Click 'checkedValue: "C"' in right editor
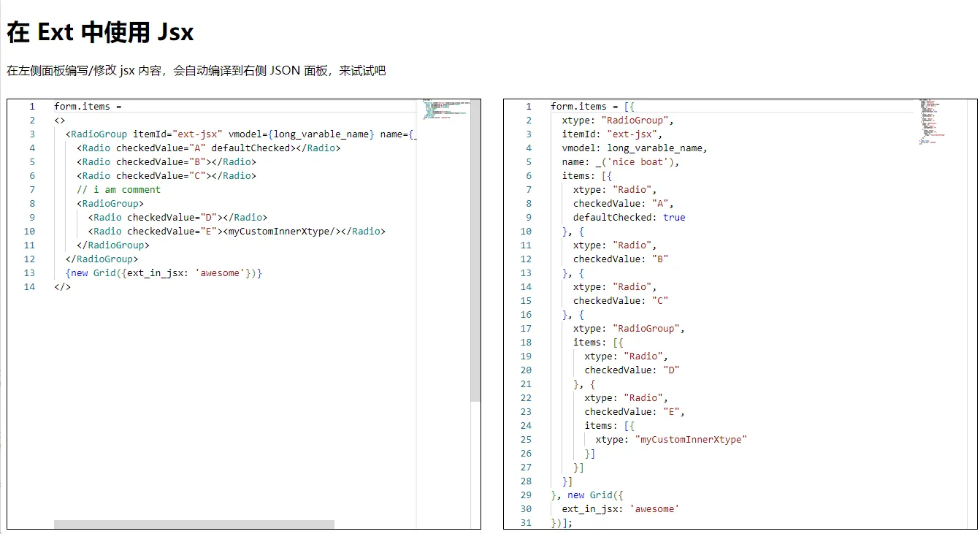980x534 pixels. (621, 301)
